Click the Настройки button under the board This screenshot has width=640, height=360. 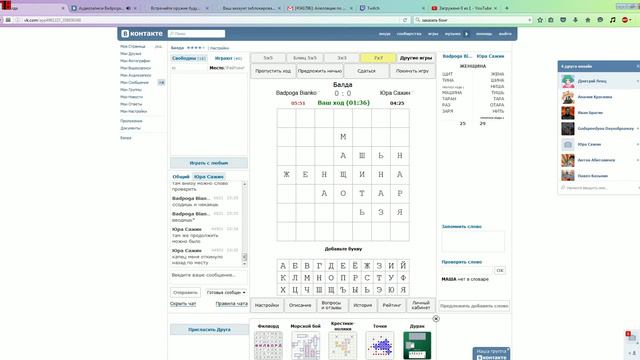pos(267,305)
